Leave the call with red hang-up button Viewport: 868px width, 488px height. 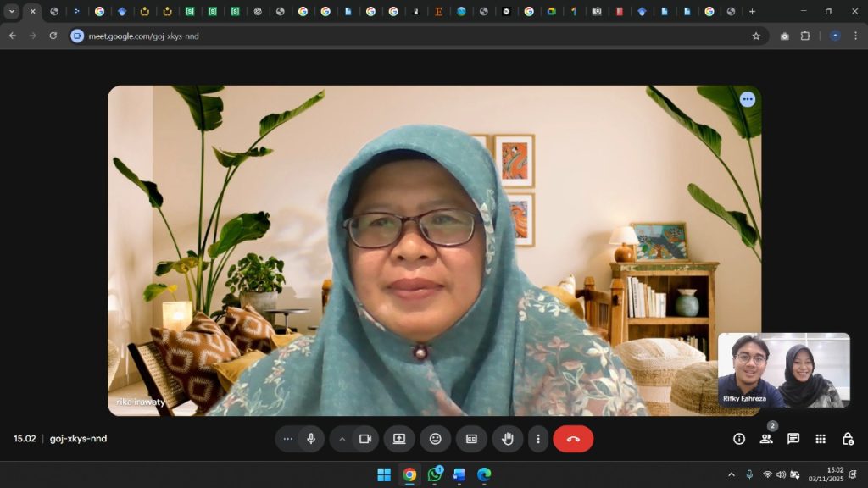click(x=573, y=439)
